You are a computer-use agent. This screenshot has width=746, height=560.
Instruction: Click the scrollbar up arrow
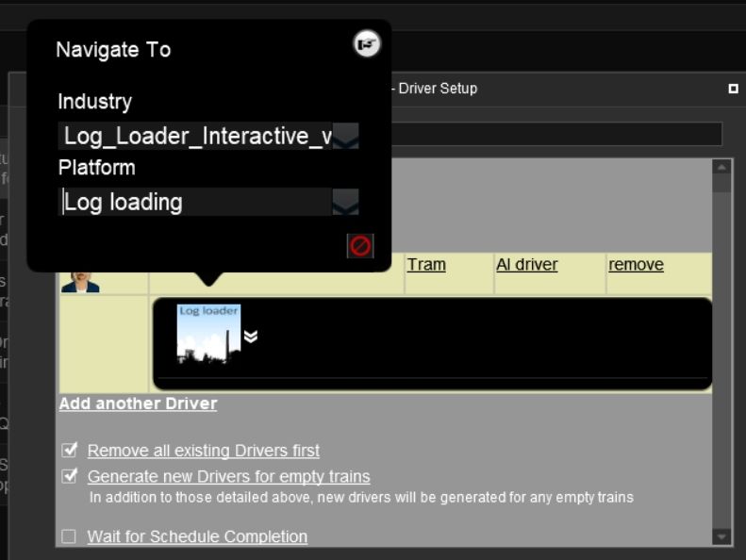[721, 167]
